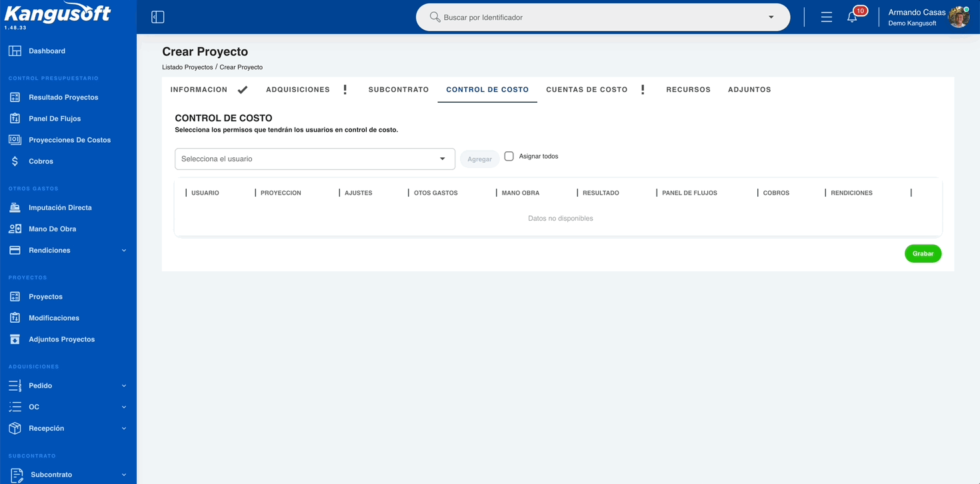Click the Mano De Obra icon
Screen dimensions: 980x484
tap(15, 229)
